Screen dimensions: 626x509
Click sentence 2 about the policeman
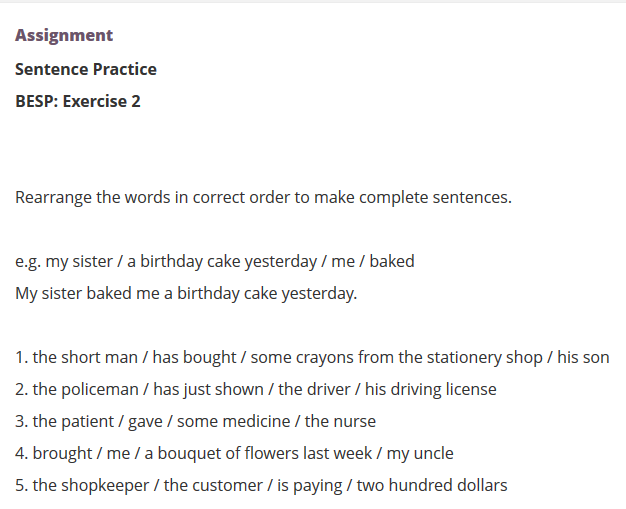click(256, 390)
